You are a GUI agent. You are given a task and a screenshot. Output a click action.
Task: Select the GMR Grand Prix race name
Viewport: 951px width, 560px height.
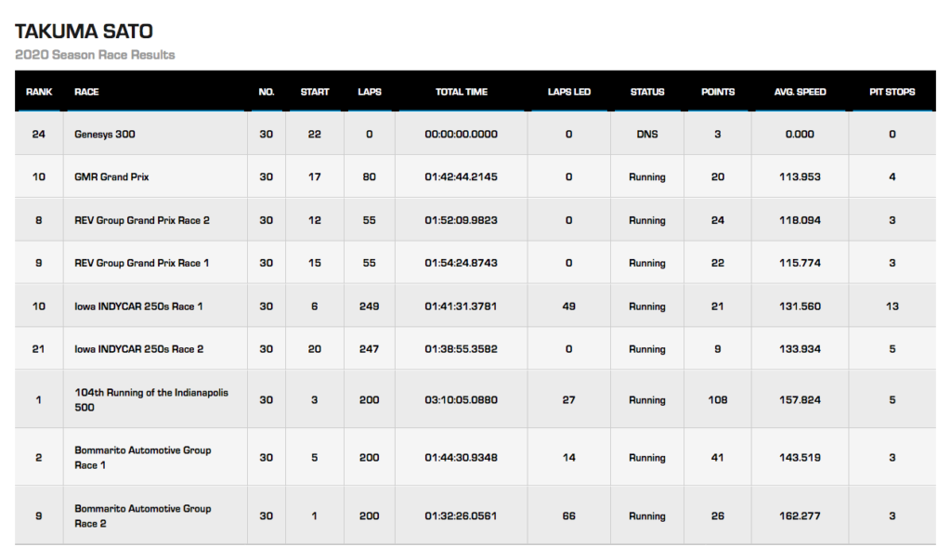click(x=111, y=177)
